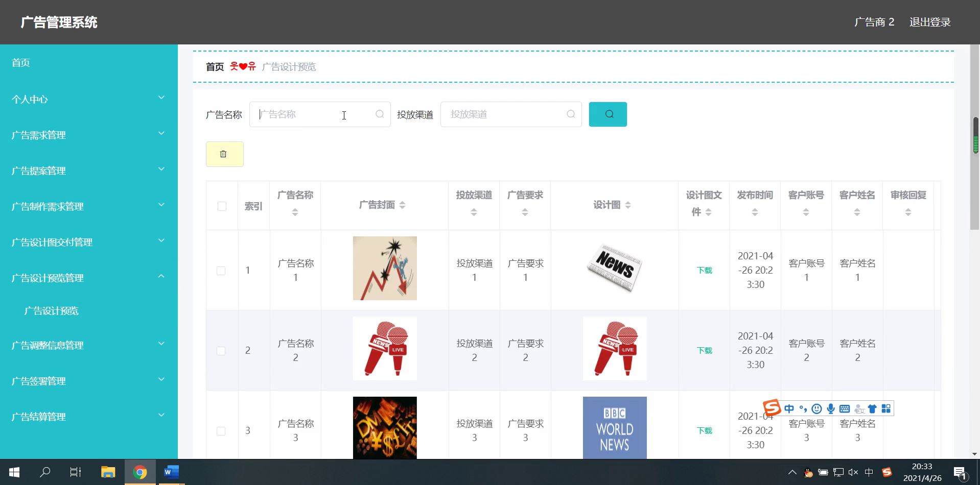The width and height of the screenshot is (980, 485).
Task: Open voice input on the Sogou toolbar
Action: (831, 408)
